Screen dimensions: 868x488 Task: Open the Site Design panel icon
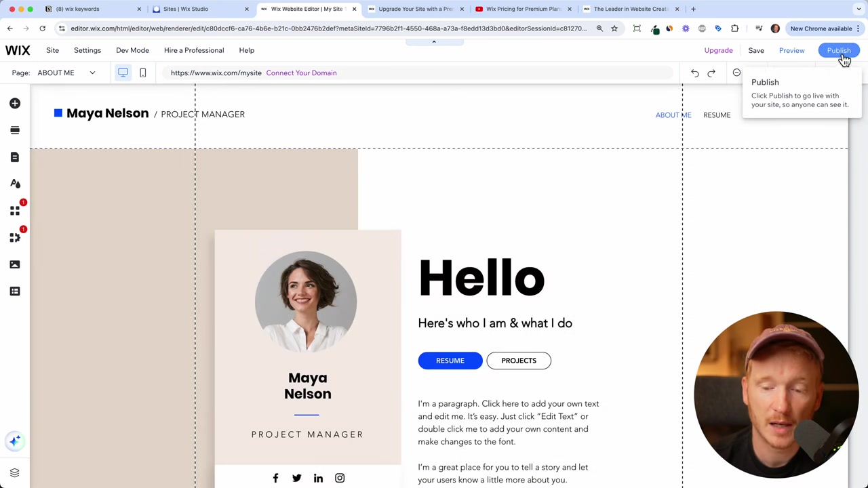15,184
